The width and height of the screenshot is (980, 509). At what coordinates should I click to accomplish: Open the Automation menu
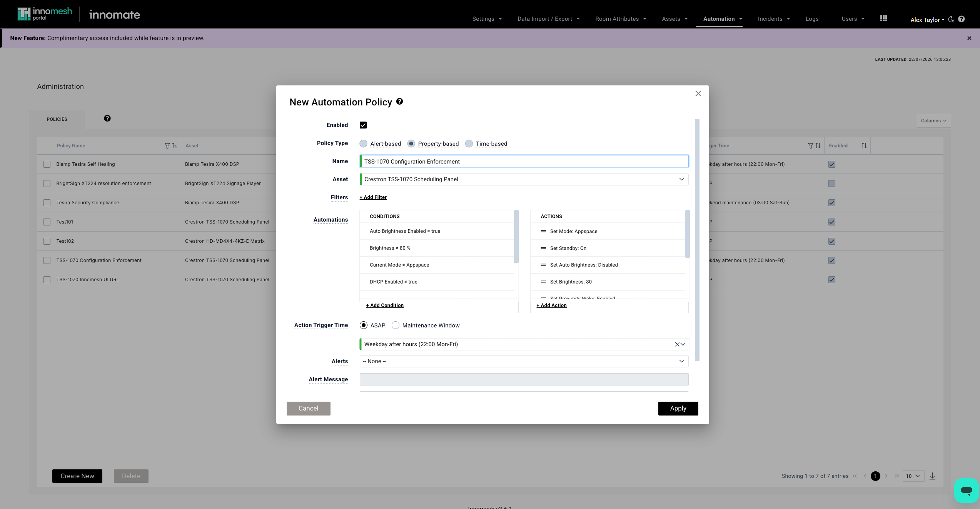click(x=723, y=19)
